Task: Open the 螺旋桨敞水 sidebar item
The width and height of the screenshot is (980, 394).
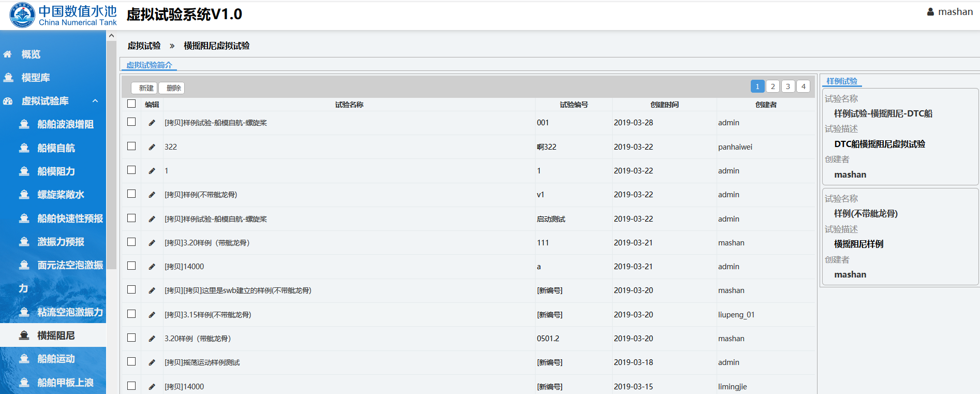Action: coord(61,195)
